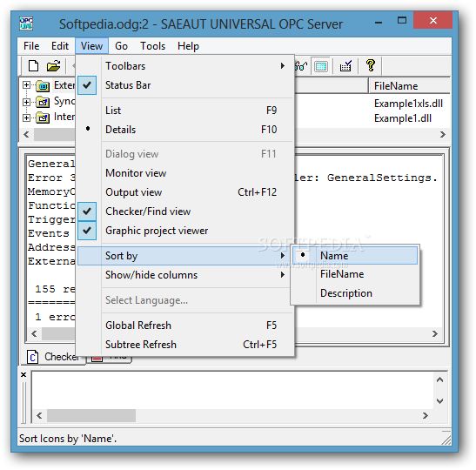Open the Help menu
The image size is (476, 470).
click(188, 46)
